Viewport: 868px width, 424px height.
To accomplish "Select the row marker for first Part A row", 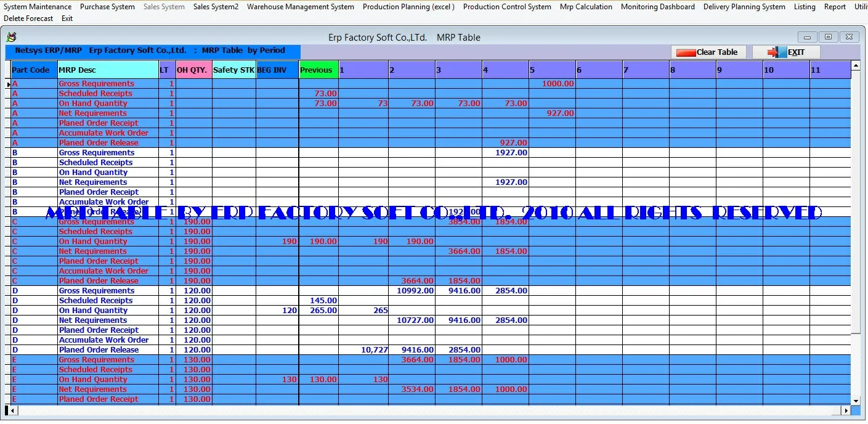I will [8, 84].
